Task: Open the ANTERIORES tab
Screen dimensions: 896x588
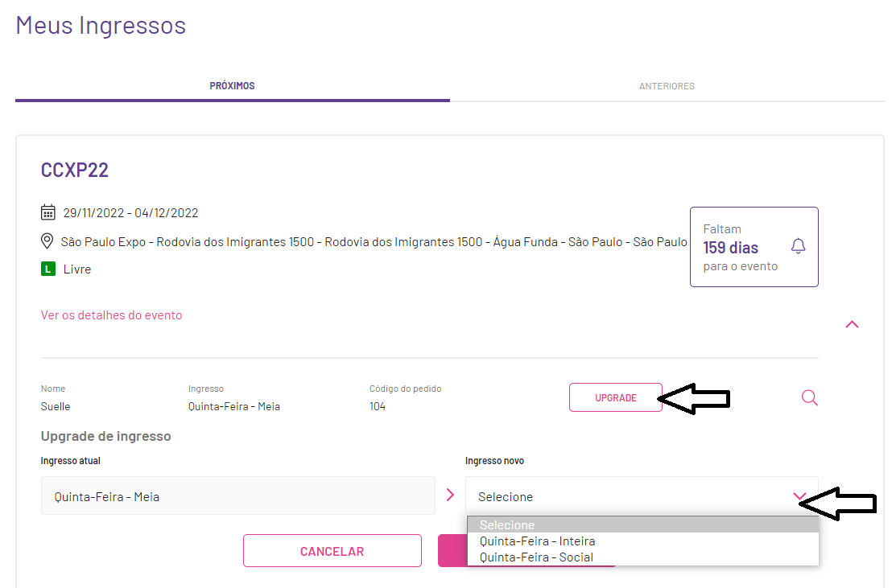Action: (x=667, y=86)
